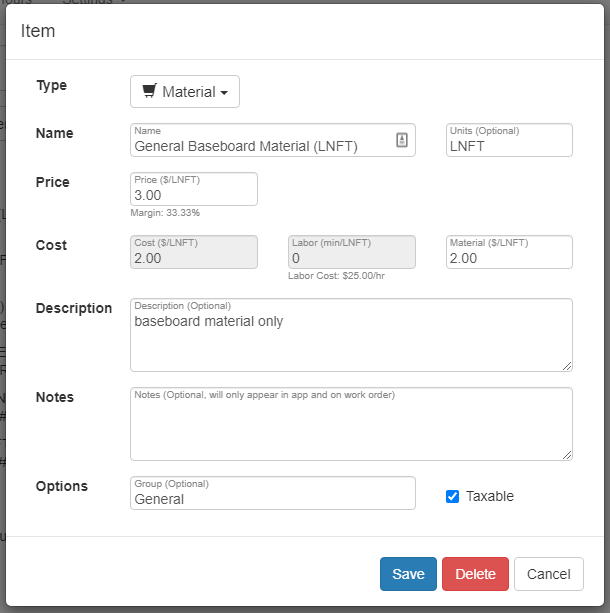Open the Material type dropdown
Screen dimensions: 610x613
tap(185, 91)
